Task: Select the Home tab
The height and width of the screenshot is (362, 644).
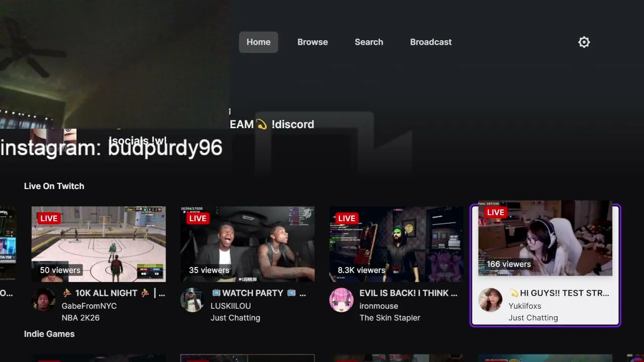Action: (259, 42)
